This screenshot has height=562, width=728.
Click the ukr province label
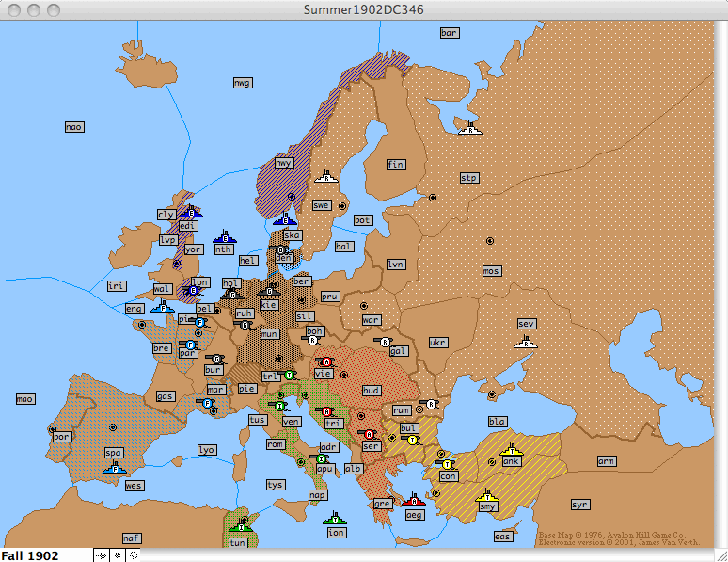438,342
